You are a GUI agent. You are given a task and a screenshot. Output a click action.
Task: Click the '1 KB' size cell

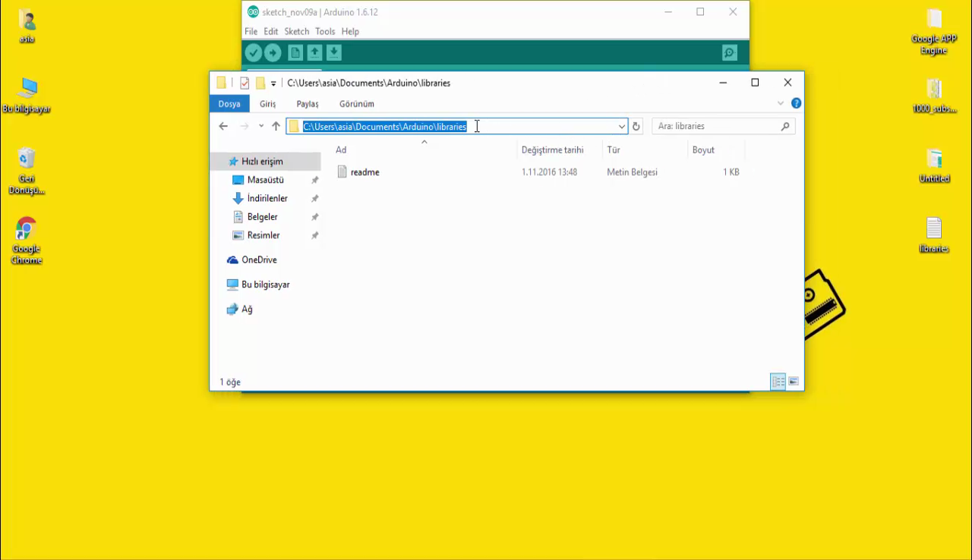coord(731,172)
